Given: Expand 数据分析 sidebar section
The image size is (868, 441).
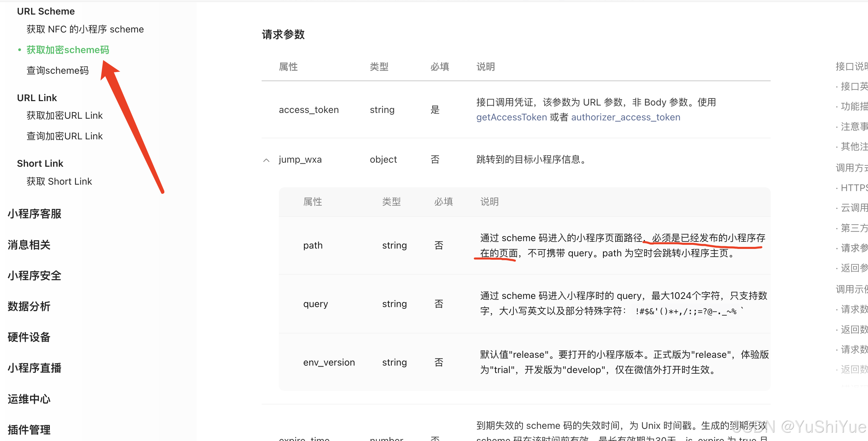Looking at the screenshot, I should pyautogui.click(x=29, y=306).
